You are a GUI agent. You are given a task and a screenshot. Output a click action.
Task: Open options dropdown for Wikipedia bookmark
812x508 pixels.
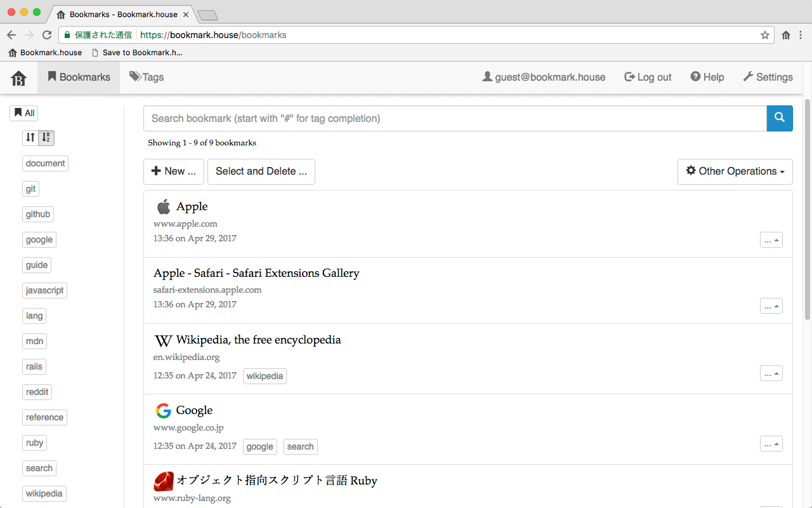click(771, 373)
